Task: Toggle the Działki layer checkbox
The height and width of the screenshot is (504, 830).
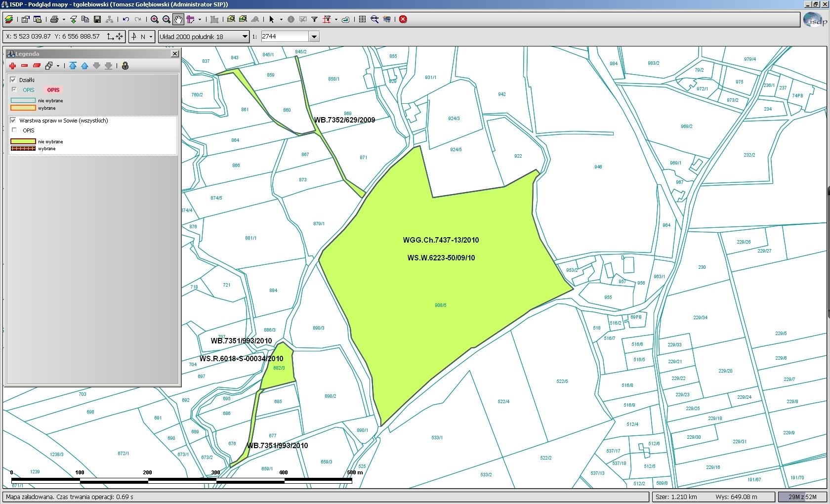Action: 13,80
